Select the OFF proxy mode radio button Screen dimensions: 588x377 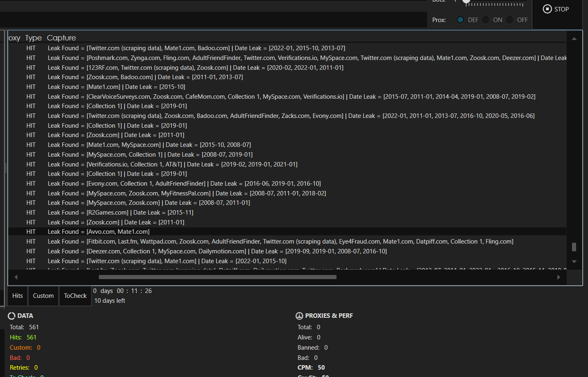coord(509,20)
